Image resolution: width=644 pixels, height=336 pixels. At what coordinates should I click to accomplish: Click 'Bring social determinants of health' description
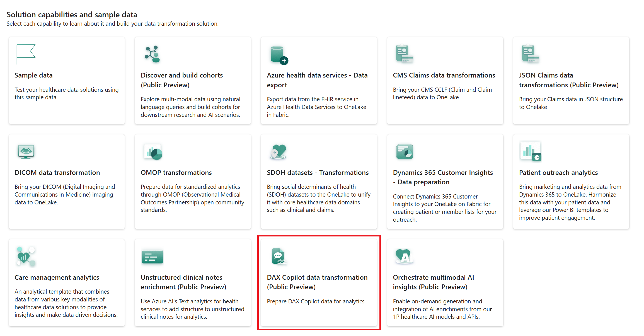point(319,199)
